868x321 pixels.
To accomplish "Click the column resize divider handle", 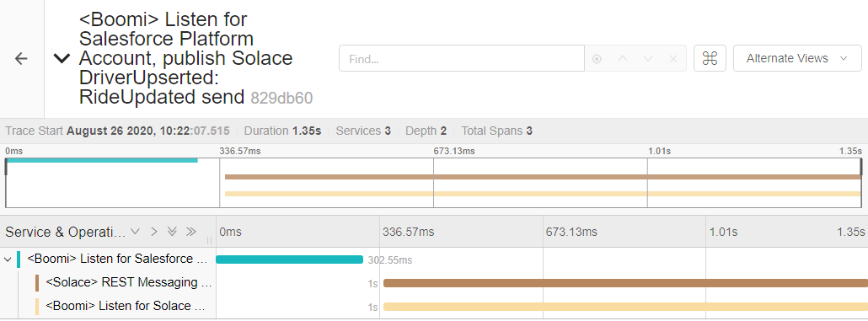I will click(210, 240).
